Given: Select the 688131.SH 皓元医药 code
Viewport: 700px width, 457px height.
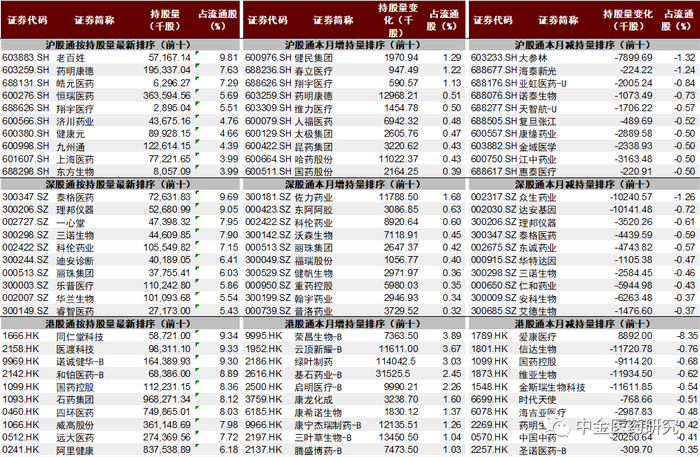Looking at the screenshot, I should click(x=25, y=83).
